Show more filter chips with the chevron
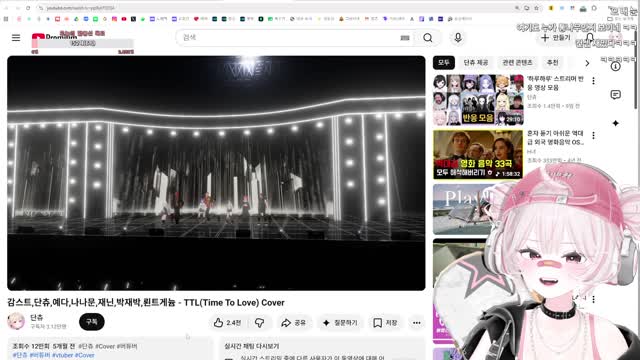This screenshot has height=360, width=640. coord(587,63)
